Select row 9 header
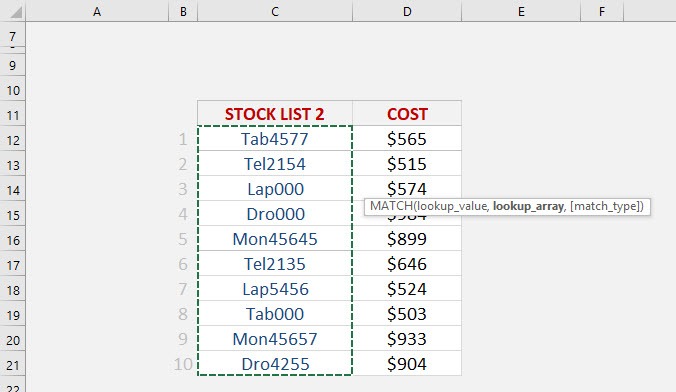 (x=13, y=65)
